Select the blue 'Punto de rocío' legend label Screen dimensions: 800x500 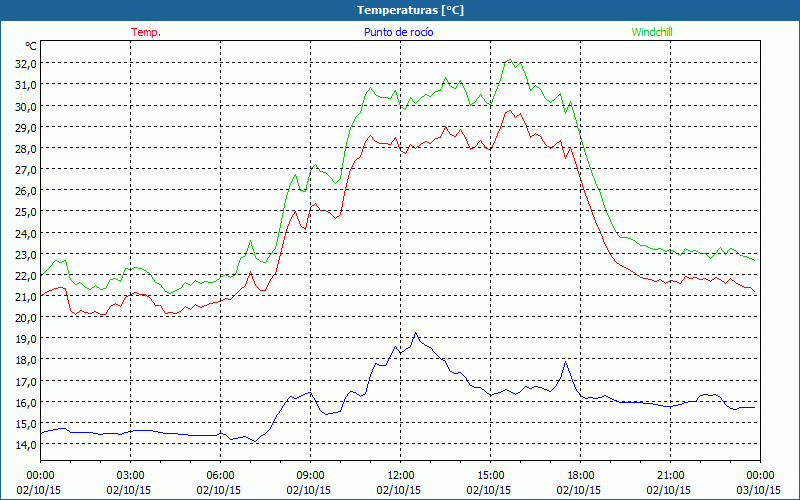coord(398,32)
